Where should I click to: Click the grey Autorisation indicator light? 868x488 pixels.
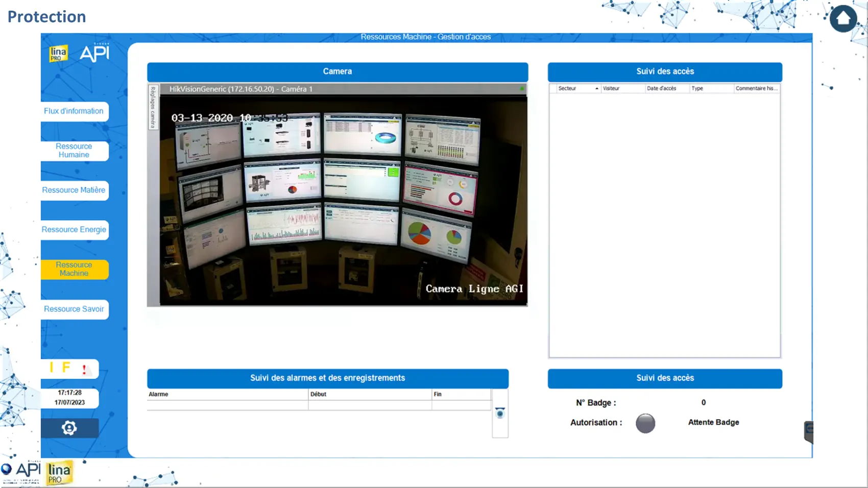click(x=645, y=423)
